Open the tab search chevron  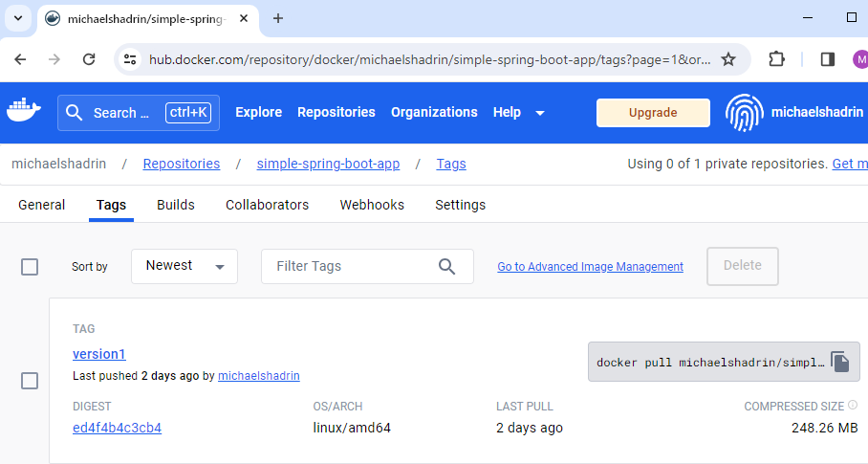pyautogui.click(x=18, y=18)
